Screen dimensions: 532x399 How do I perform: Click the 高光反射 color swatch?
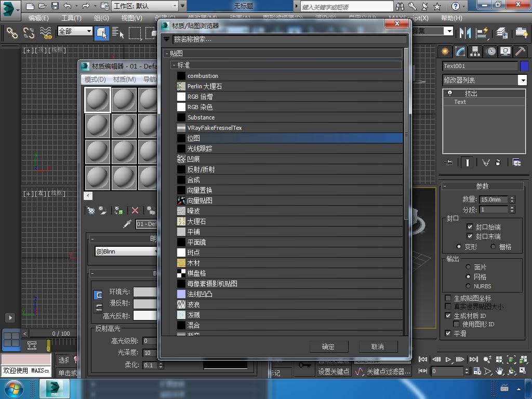(145, 315)
